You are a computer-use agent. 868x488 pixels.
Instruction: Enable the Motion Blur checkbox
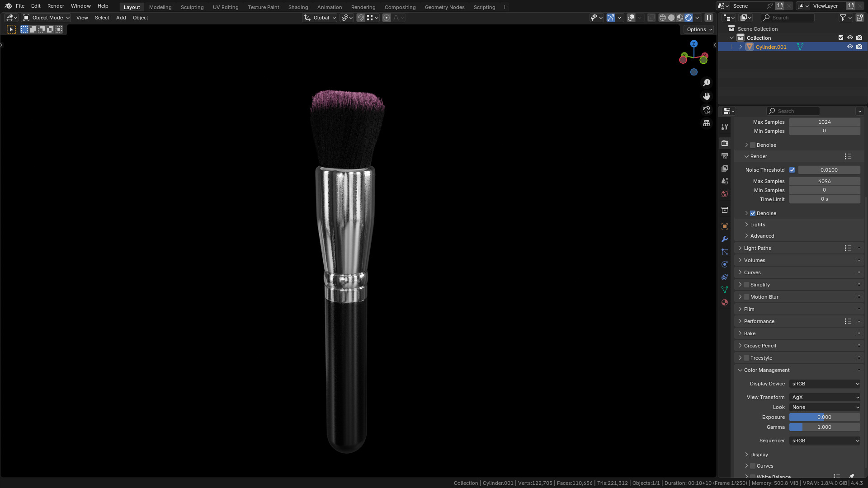746,297
